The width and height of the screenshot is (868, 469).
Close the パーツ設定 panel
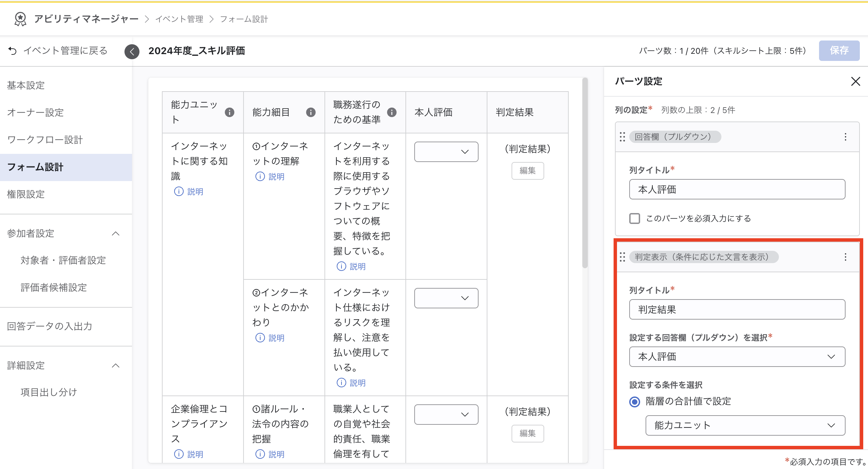tap(855, 81)
